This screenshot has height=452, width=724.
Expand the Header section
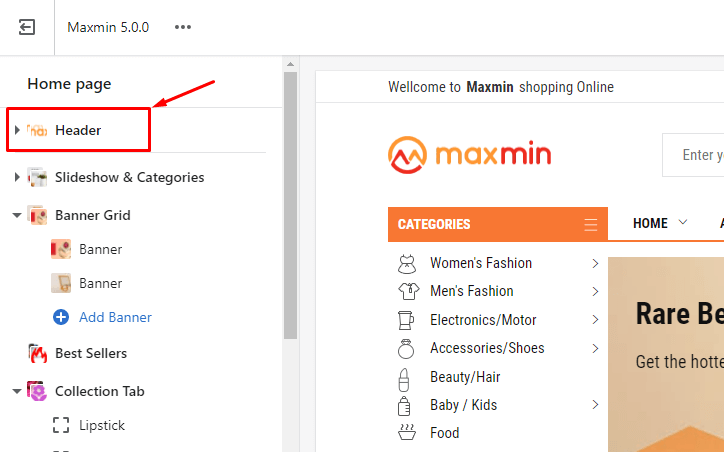coord(17,130)
